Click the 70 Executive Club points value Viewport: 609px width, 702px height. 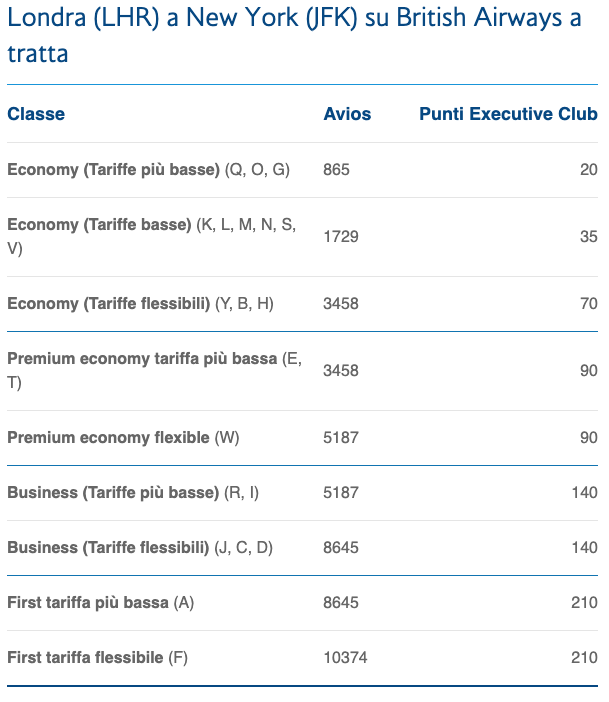tap(589, 304)
